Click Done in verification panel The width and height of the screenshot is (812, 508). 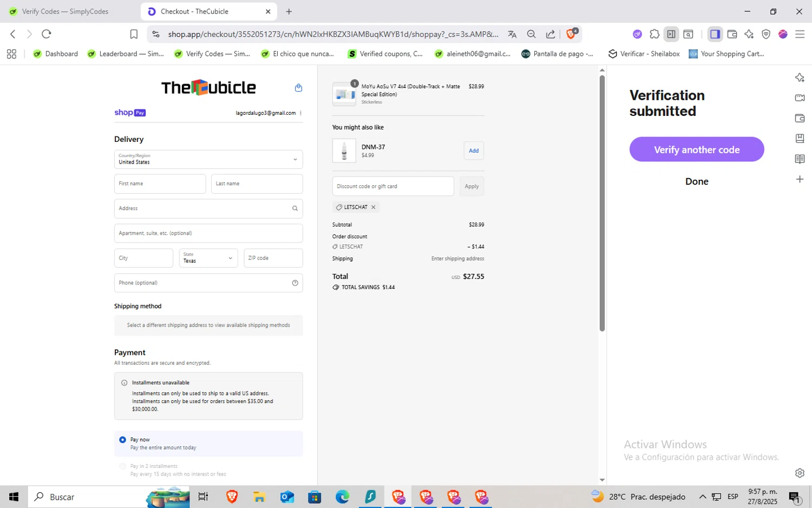[x=697, y=181]
